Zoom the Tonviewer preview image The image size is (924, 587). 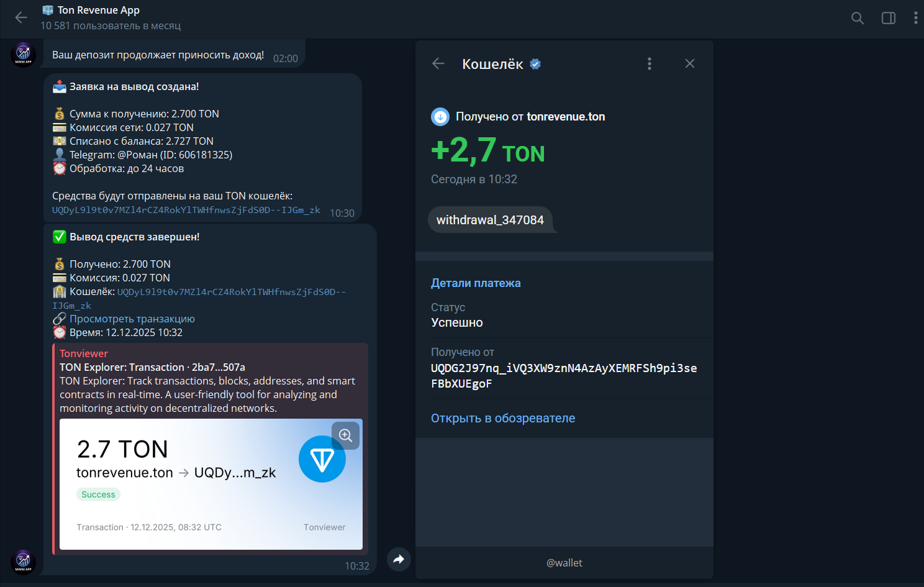tap(345, 435)
